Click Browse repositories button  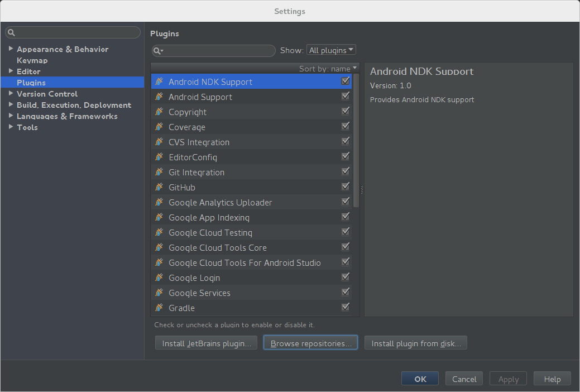click(x=310, y=343)
